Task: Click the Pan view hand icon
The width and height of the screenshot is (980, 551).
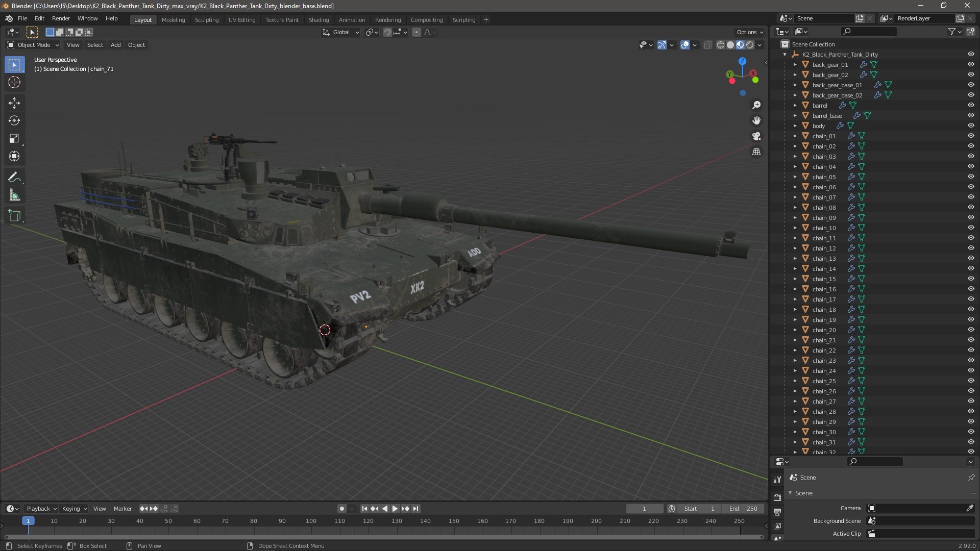Action: click(x=756, y=120)
